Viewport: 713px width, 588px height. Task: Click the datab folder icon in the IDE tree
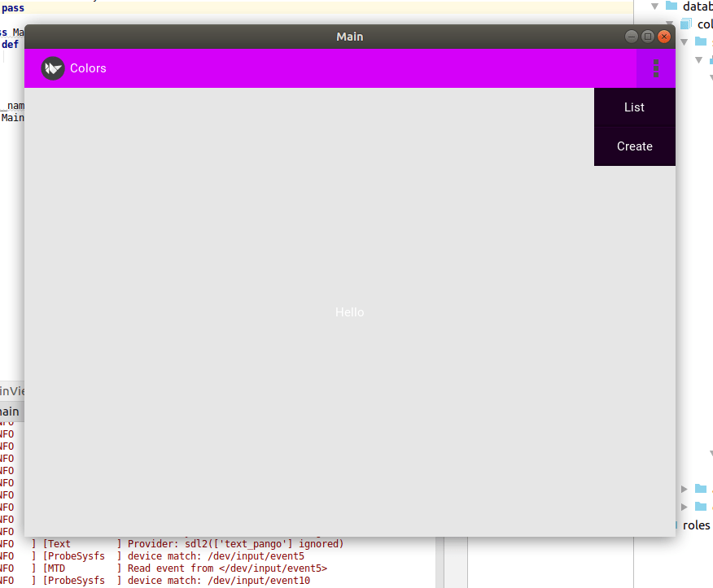(671, 6)
